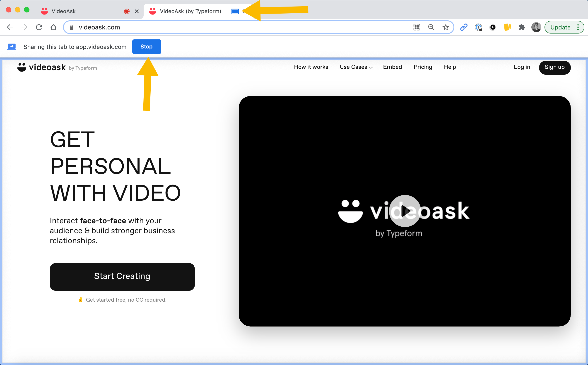This screenshot has height=365, width=588.
Task: Click the 'GET PERSONAL WITH VIDEO' headline
Action: point(115,166)
